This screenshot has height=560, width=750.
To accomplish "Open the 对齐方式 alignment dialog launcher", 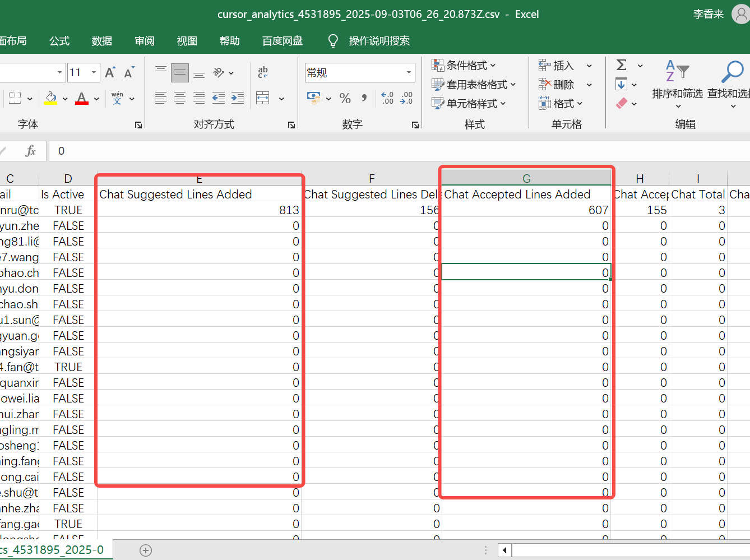I will [291, 125].
